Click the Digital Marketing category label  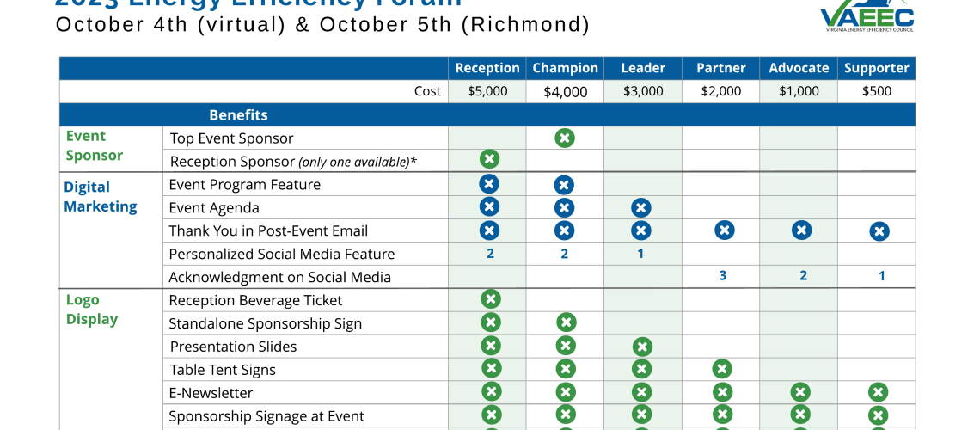[x=101, y=197]
